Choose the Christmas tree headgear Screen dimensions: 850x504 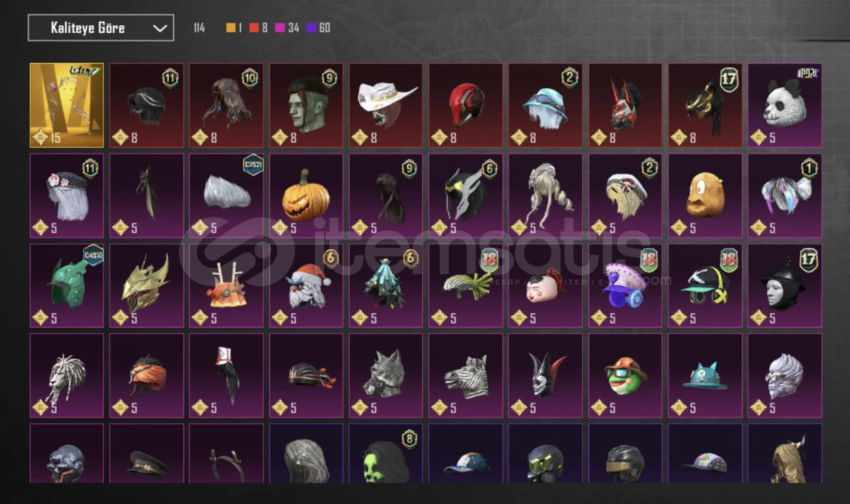click(386, 285)
